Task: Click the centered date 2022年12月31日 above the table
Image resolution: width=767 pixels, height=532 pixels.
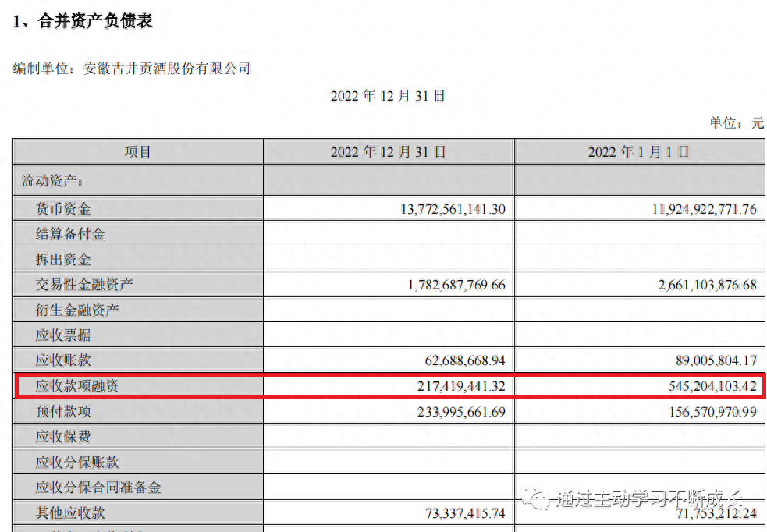Action: coord(388,96)
